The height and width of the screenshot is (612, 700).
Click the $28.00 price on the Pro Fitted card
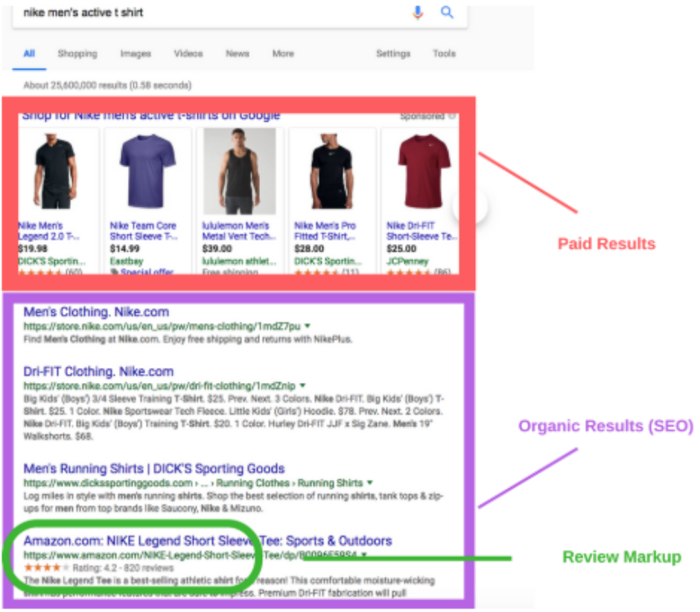[309, 249]
